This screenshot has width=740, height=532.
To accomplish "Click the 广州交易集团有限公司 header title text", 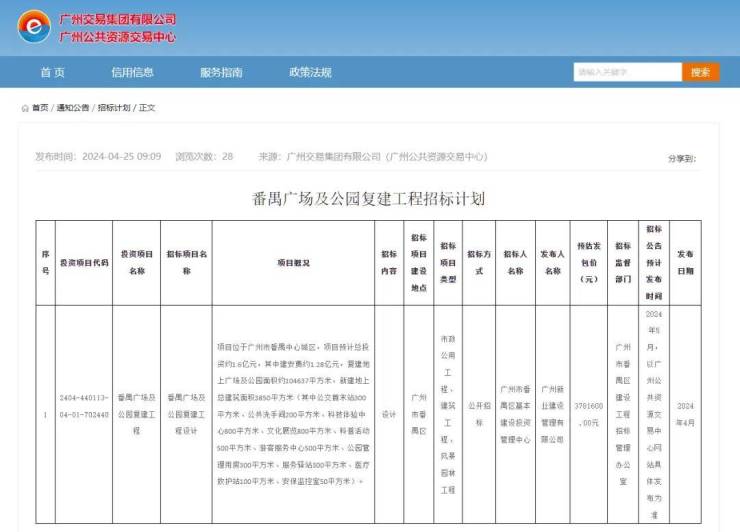I will coord(118,19).
